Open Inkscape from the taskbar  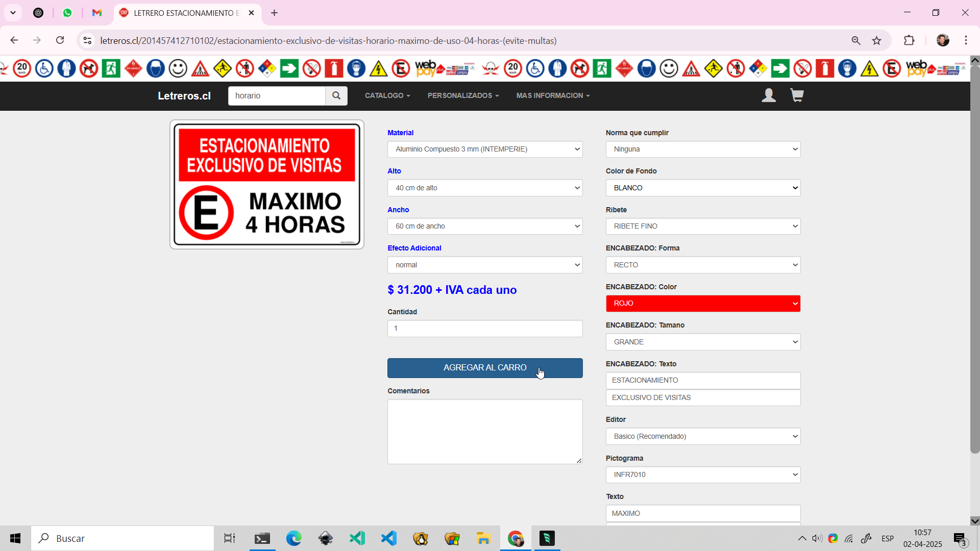tap(326, 538)
